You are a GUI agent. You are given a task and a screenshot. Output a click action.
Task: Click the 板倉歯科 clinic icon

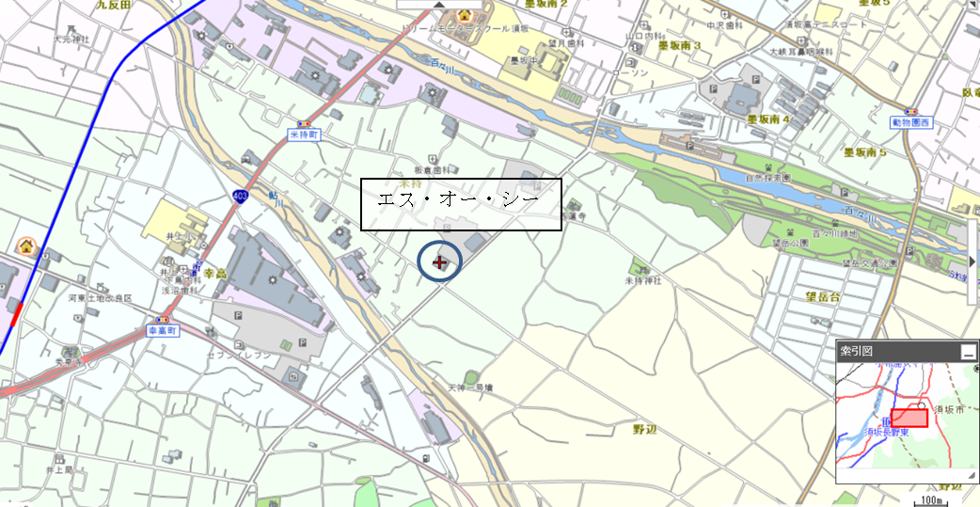pyautogui.click(x=433, y=159)
